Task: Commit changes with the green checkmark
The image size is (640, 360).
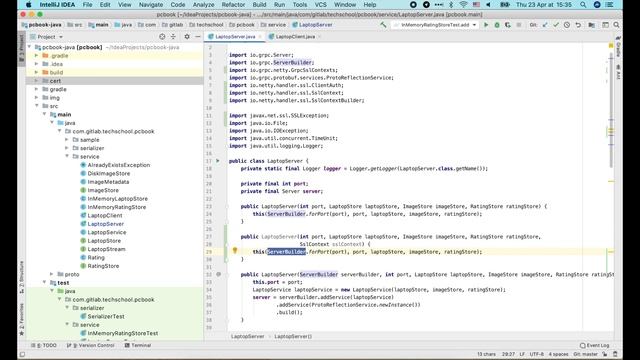Action: click(x=556, y=25)
